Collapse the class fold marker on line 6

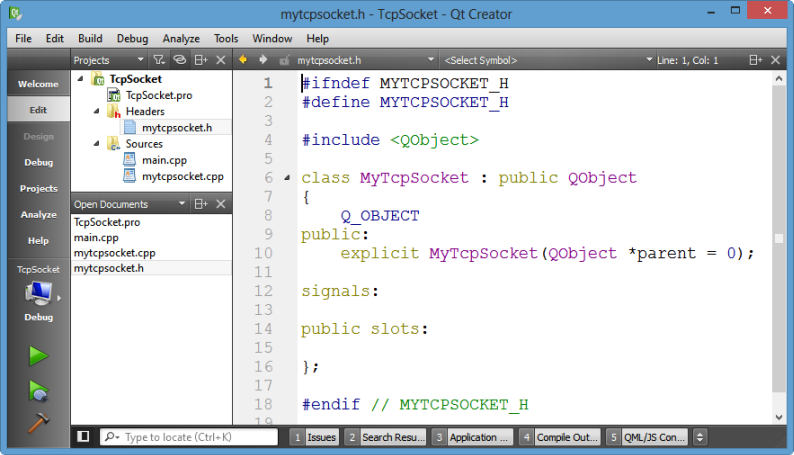pos(287,178)
